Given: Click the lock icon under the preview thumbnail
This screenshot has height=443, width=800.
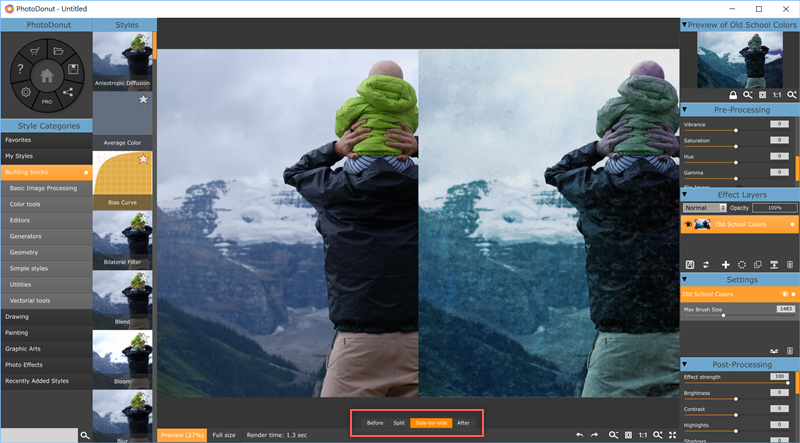Looking at the screenshot, I should point(733,95).
